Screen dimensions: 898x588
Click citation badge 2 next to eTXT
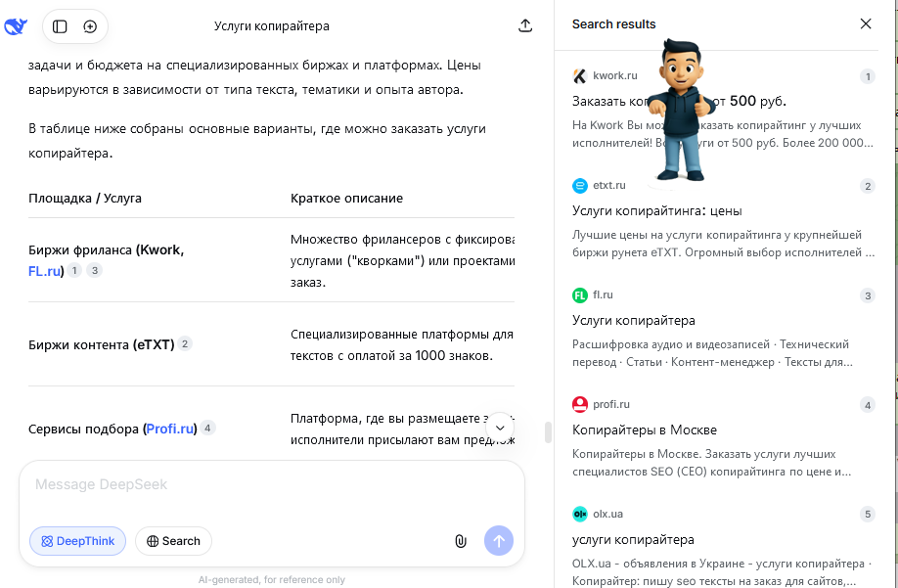[x=185, y=344]
